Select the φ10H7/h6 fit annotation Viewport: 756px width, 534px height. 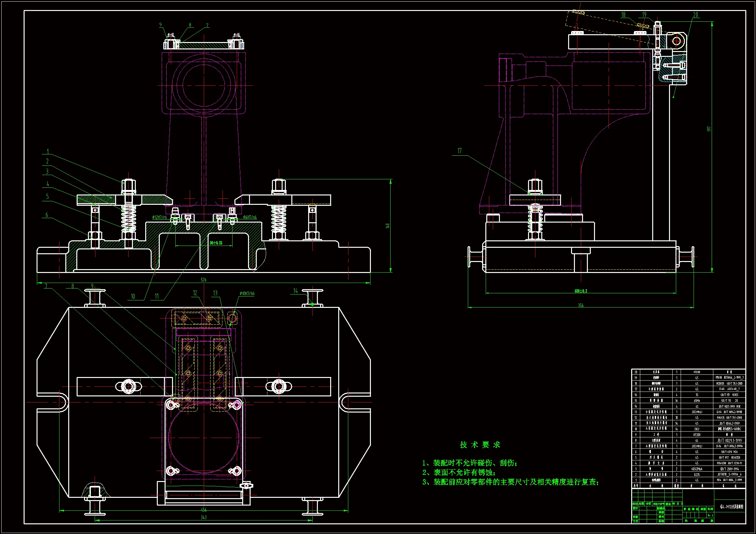pos(247,293)
